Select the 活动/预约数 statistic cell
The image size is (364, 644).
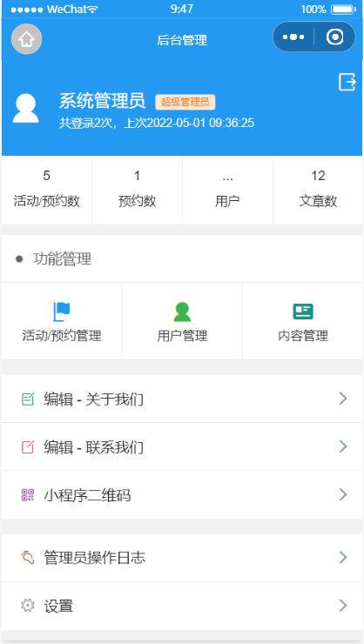coord(46,191)
